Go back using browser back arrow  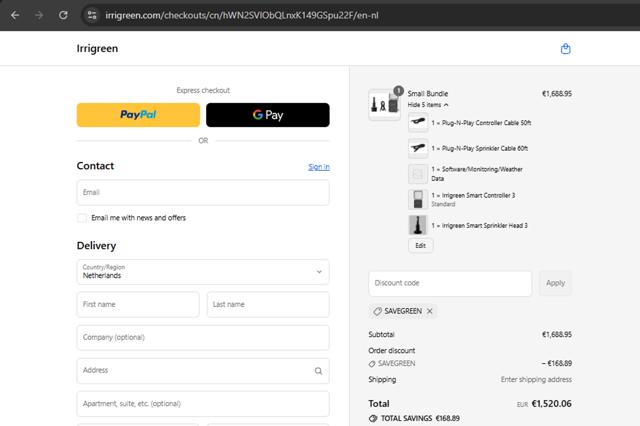click(x=15, y=15)
